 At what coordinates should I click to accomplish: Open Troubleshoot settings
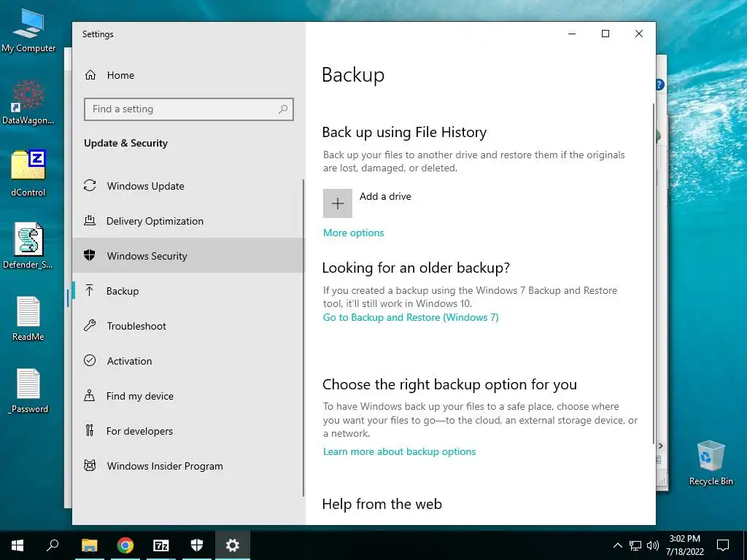187,326
